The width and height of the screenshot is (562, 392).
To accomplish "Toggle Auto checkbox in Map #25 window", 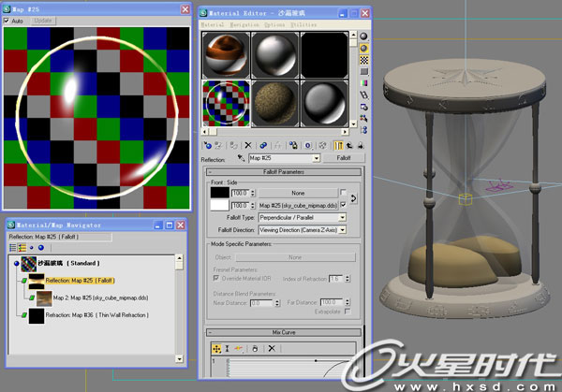I will click(x=7, y=20).
